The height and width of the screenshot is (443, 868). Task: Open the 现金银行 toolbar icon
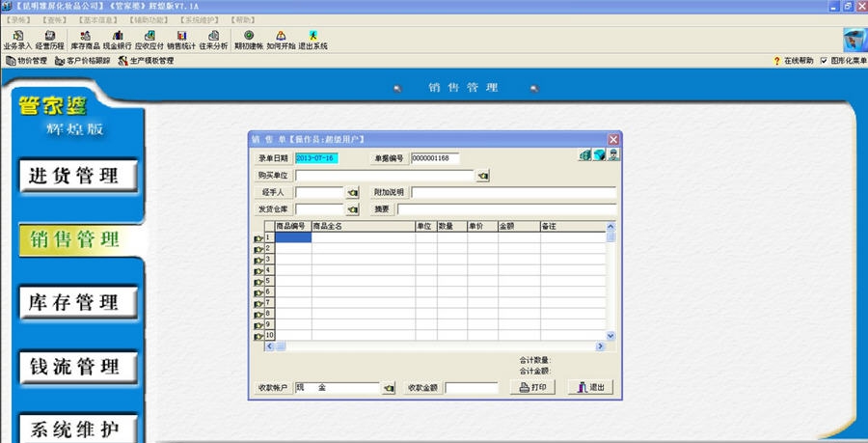pyautogui.click(x=118, y=40)
